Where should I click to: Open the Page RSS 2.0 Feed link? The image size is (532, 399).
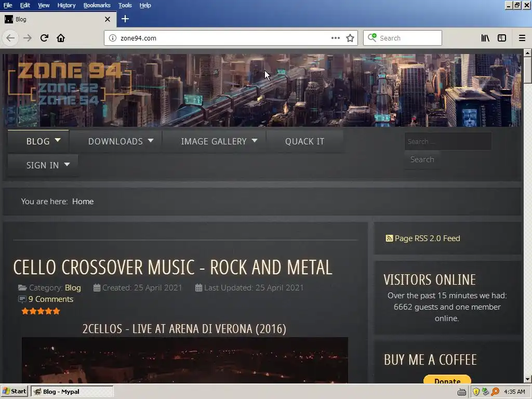click(427, 238)
